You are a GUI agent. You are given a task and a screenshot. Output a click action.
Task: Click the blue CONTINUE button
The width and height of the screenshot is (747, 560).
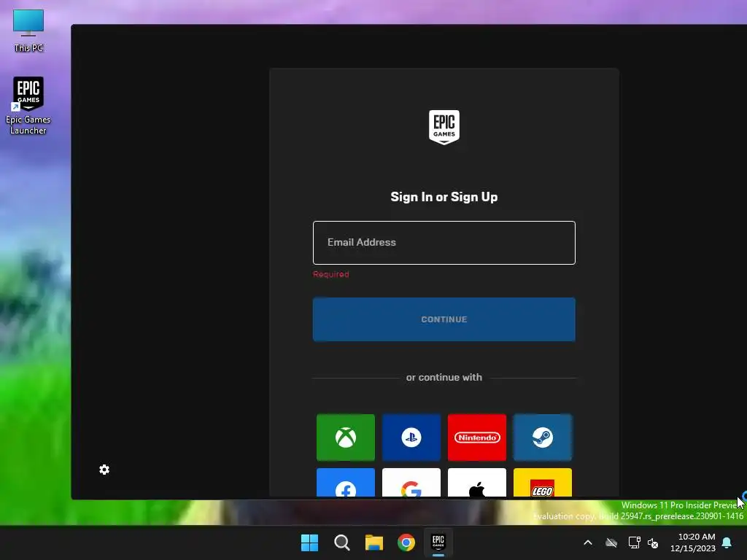(444, 319)
